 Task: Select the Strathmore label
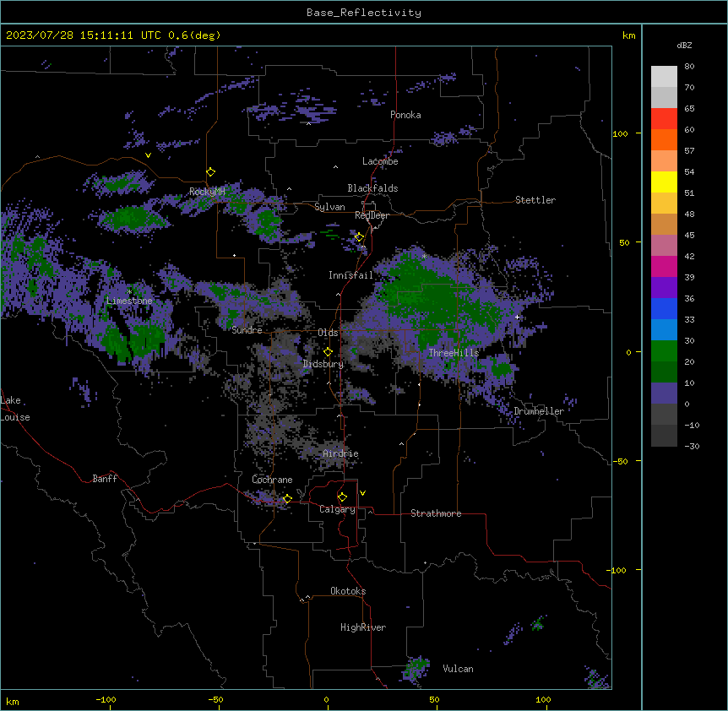pyautogui.click(x=436, y=513)
